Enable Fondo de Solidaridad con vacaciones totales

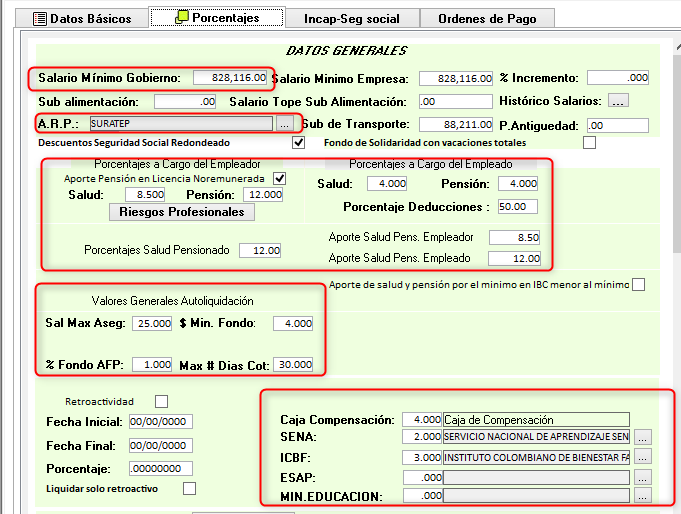coord(589,143)
